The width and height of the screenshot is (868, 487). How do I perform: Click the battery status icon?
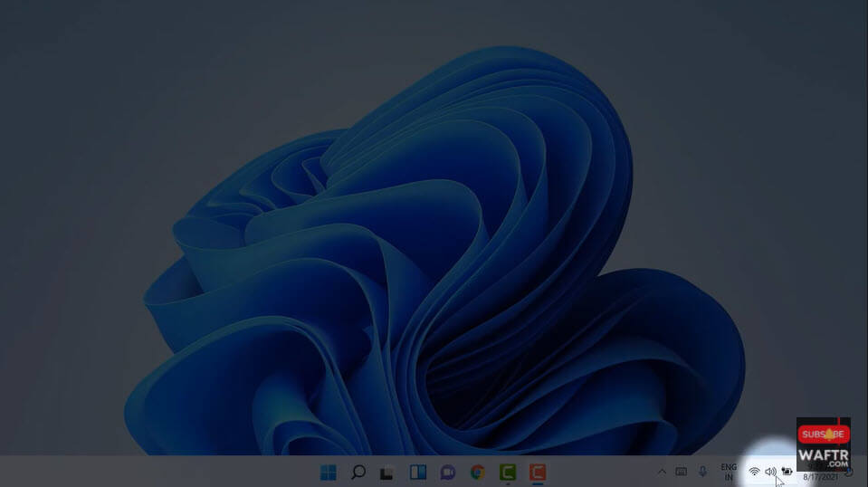coord(787,472)
